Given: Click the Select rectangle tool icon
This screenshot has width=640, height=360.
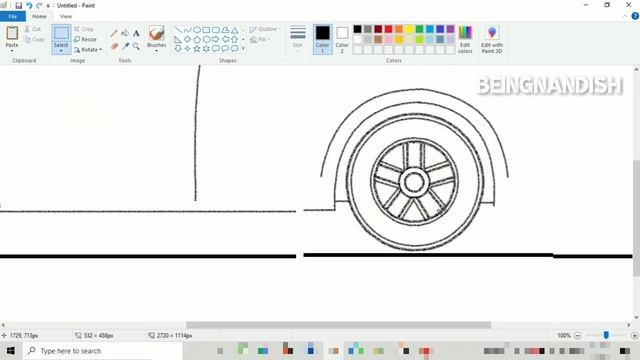Looking at the screenshot, I should [x=61, y=33].
